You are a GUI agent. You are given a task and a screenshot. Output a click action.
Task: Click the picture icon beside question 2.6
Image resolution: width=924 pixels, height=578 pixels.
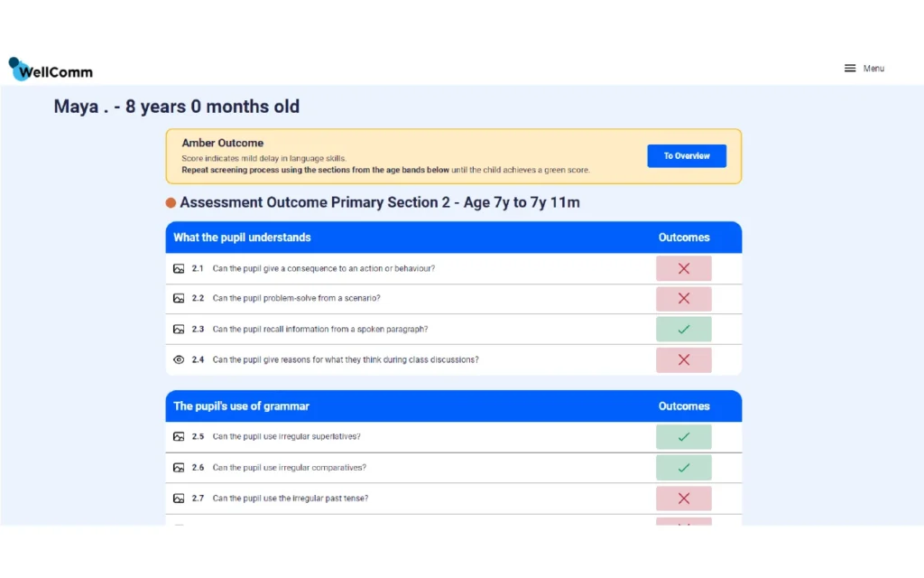point(179,468)
